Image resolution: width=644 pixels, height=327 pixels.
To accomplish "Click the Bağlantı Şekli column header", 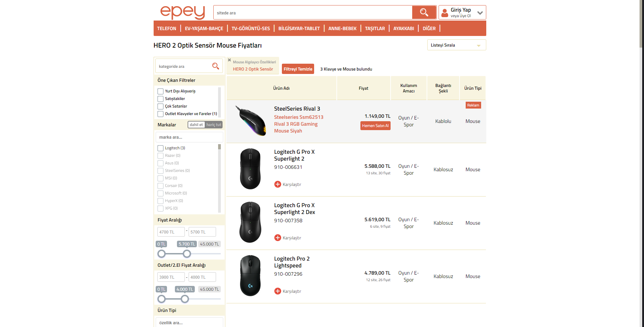I will 443,88.
